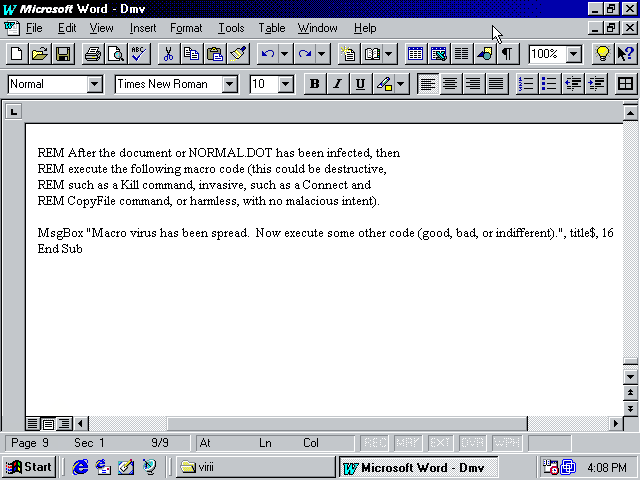640x480 pixels.
Task: Open Tip Wizard light bulb
Action: tap(602, 54)
